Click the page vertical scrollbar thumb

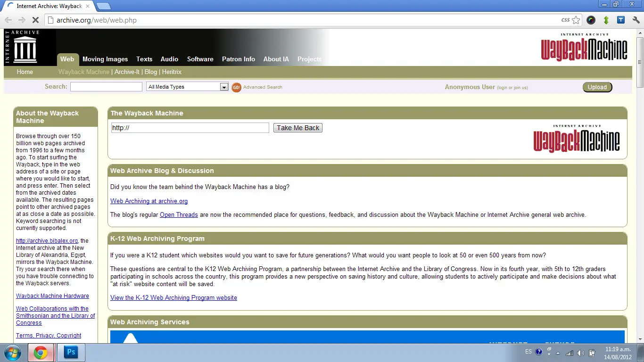(640, 61)
